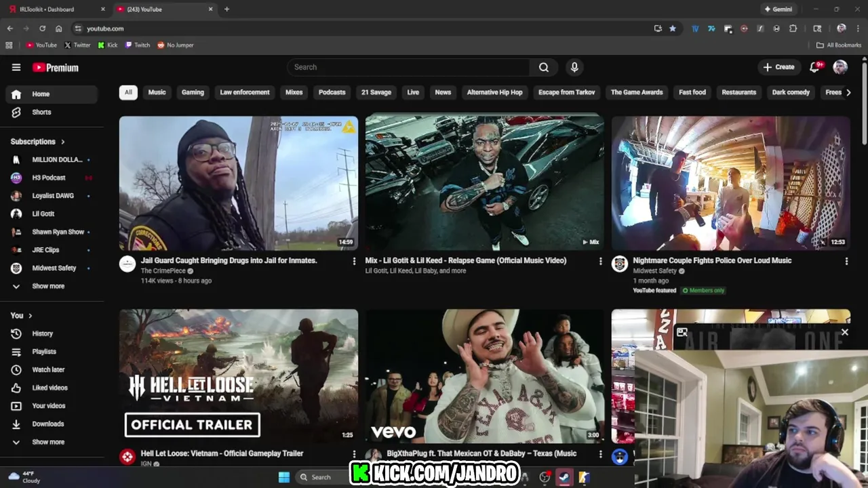Open options for Nightmare Couple video

pyautogui.click(x=846, y=261)
